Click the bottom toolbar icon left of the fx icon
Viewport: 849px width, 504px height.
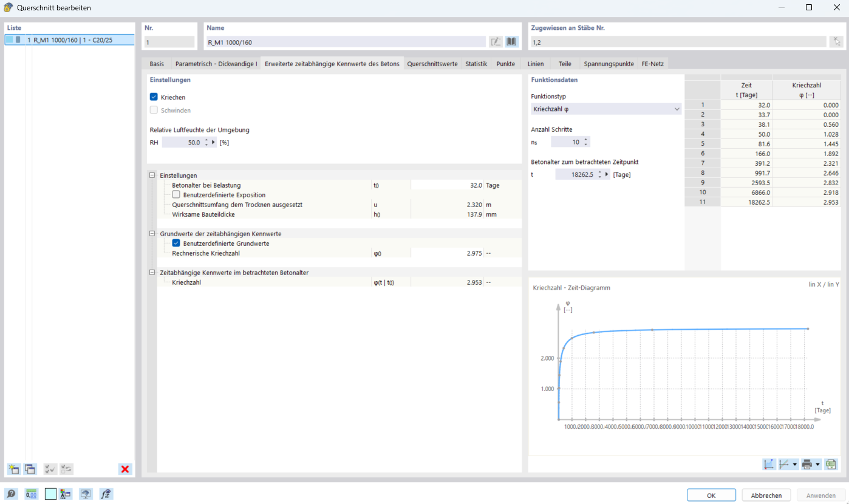tap(86, 494)
